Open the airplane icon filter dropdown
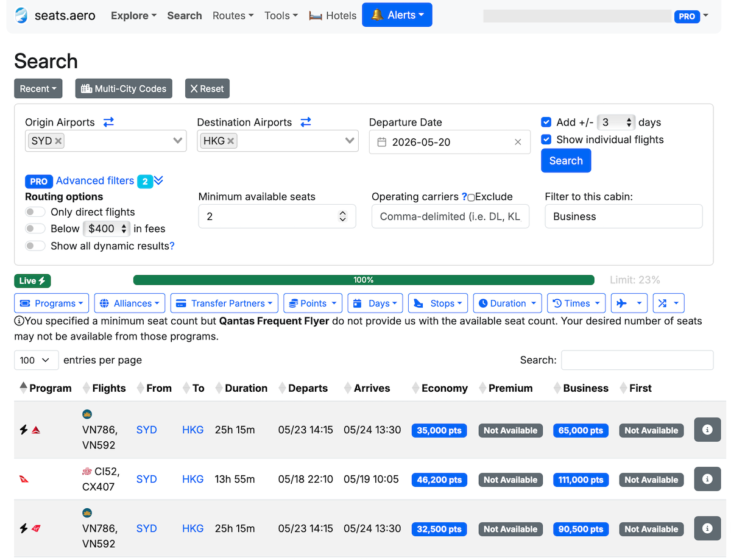The height and width of the screenshot is (560, 731). [629, 303]
